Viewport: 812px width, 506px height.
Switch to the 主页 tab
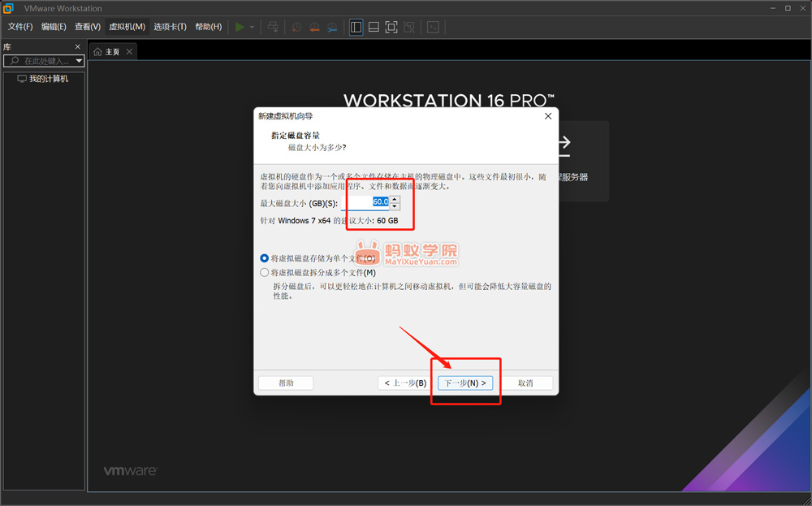coord(112,52)
